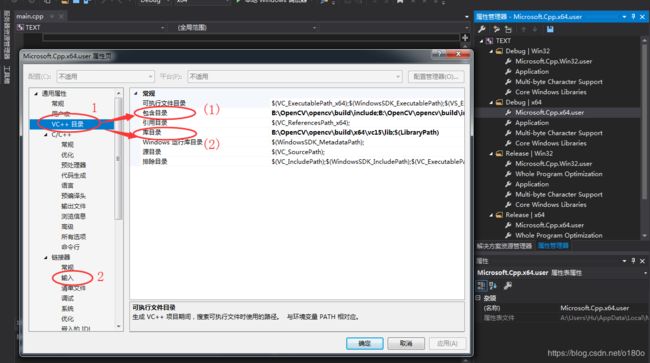Select Core Windows Libraries under Debug | Win32
Screen dimensions: 650x363
(x=551, y=92)
